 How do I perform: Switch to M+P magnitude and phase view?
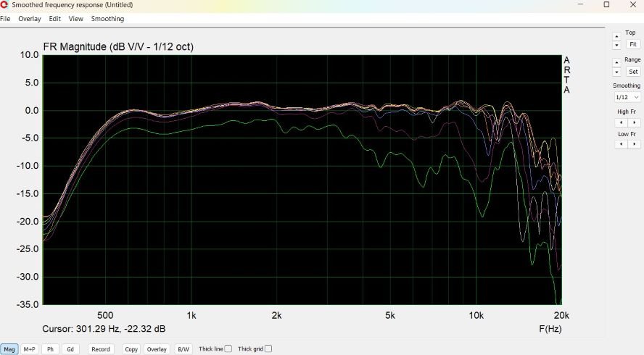coord(29,349)
